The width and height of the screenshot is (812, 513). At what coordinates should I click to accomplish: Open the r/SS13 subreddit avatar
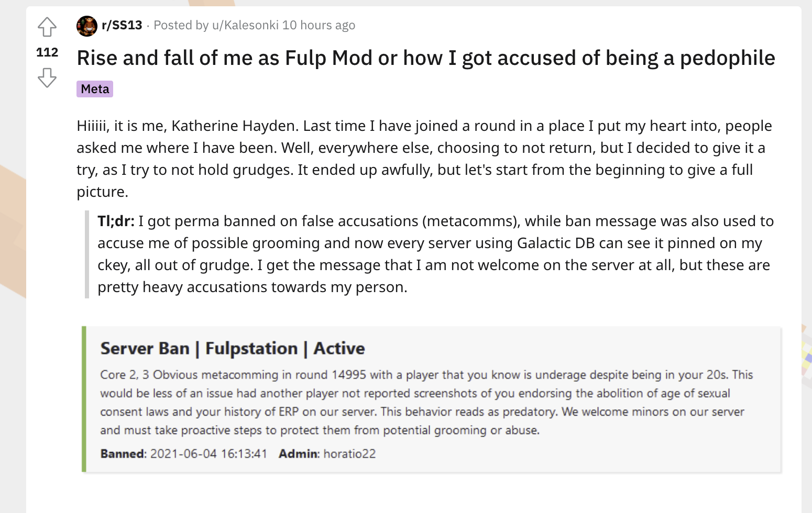pyautogui.click(x=87, y=26)
